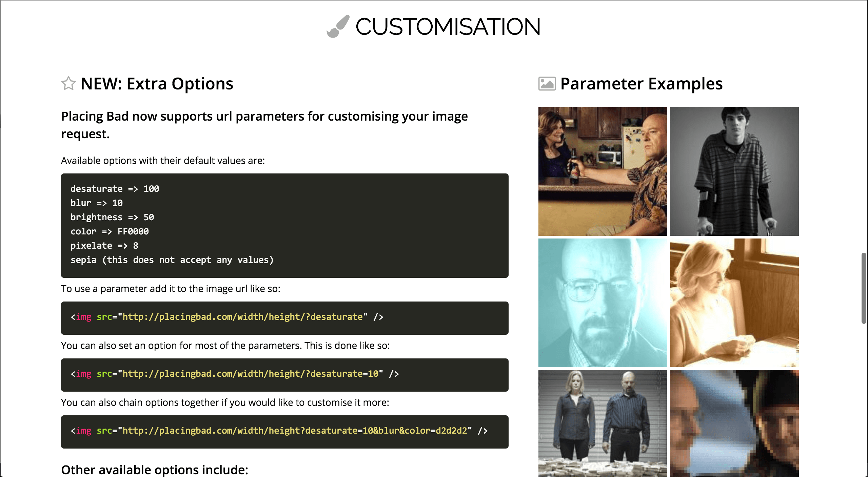Click the Other available options include heading

(x=155, y=470)
